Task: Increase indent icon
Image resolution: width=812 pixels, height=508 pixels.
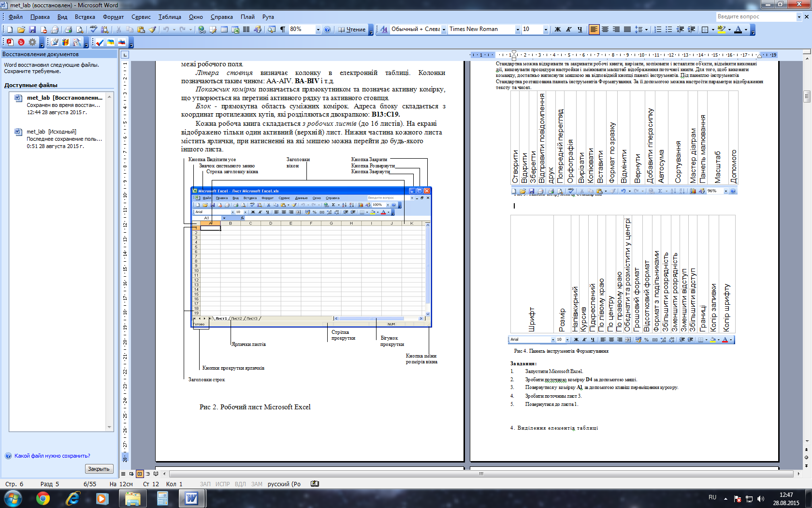Action: pyautogui.click(x=691, y=30)
